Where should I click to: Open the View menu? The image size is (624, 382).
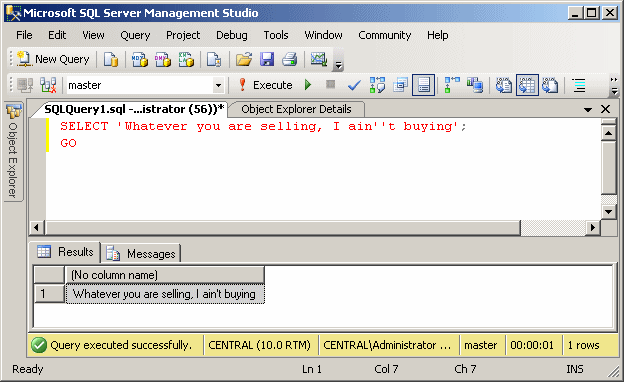click(93, 35)
